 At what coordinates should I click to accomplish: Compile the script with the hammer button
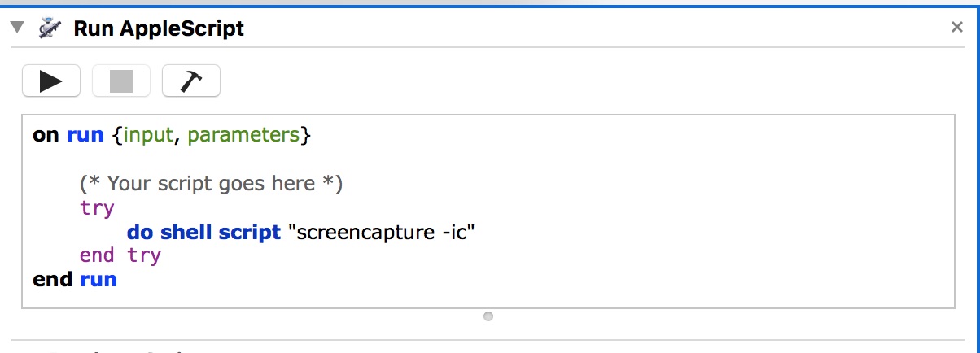click(191, 81)
